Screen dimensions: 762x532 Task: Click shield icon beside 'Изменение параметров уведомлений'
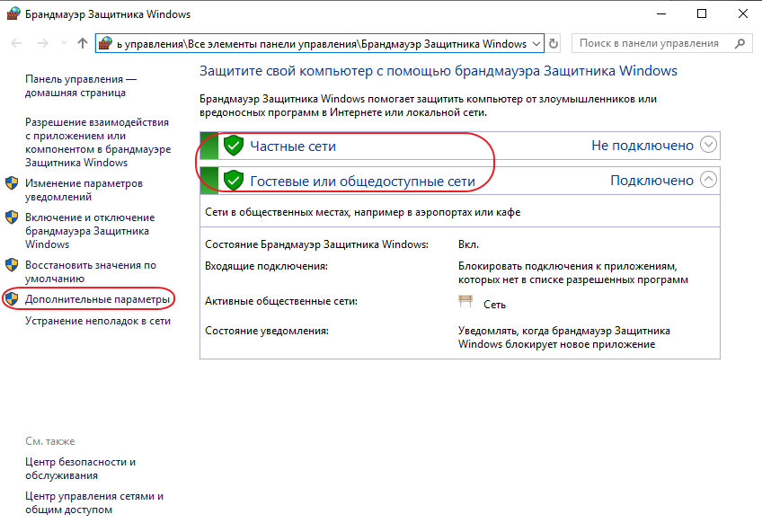pyautogui.click(x=12, y=183)
